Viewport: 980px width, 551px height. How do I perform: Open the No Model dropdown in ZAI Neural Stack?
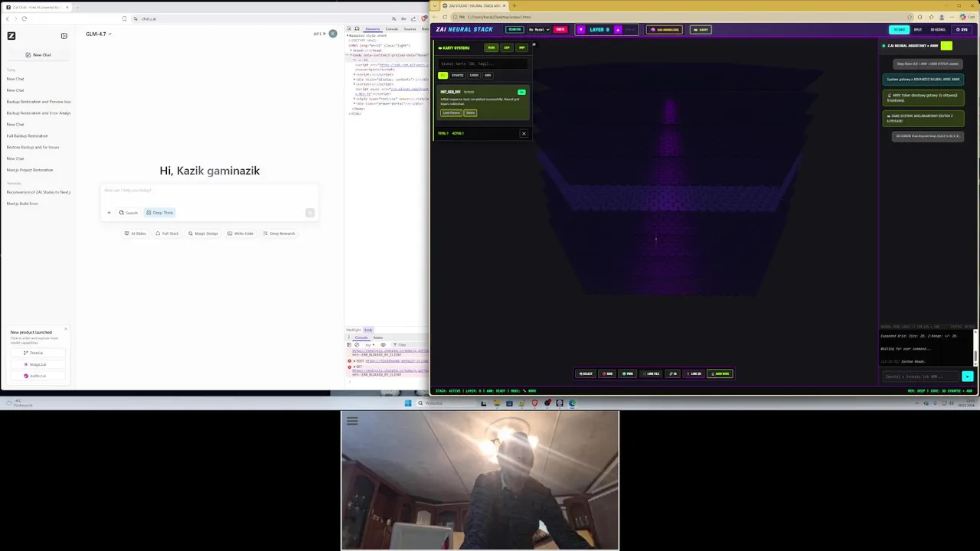538,30
